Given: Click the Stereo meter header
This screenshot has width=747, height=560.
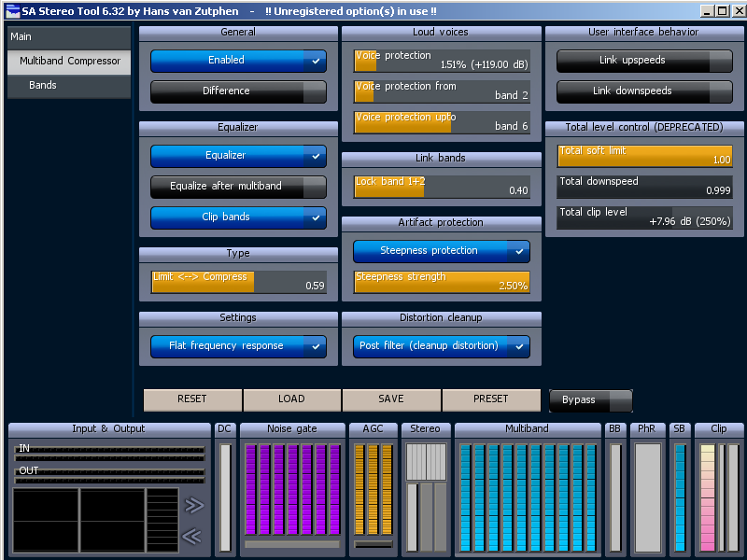Looking at the screenshot, I should coord(426,429).
